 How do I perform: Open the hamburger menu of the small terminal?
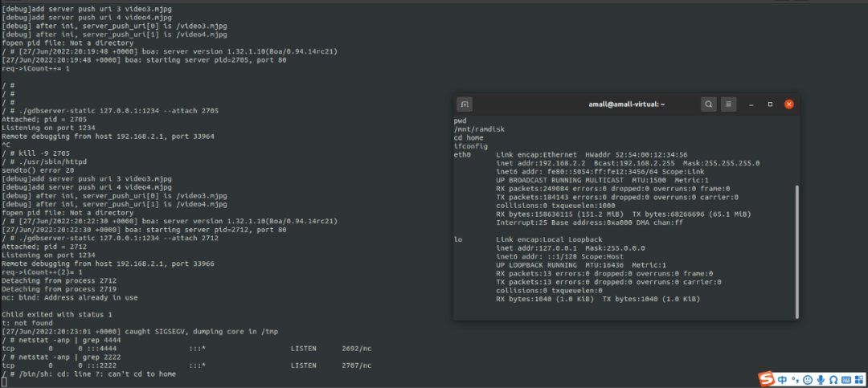pyautogui.click(x=728, y=104)
